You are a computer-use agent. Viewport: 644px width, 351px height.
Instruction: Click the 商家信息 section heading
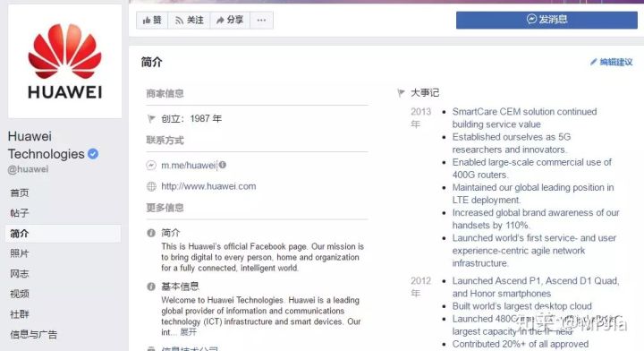(x=165, y=94)
